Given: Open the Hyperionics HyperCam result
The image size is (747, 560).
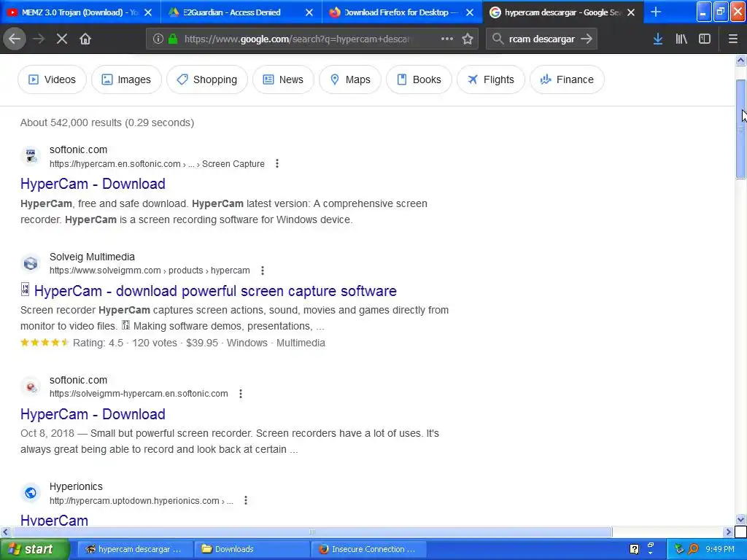Looking at the screenshot, I should (x=54, y=519).
